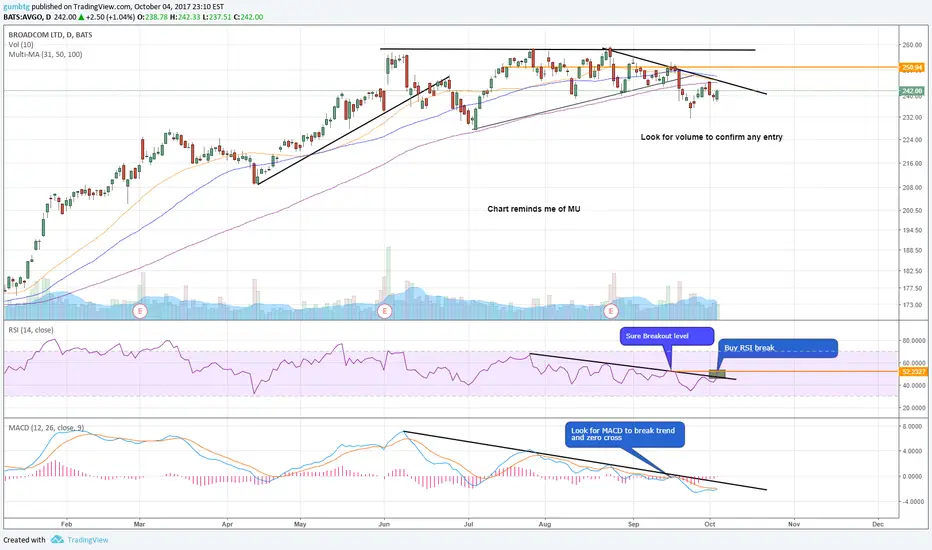
Task: Click the 8.0000 MACD axis value
Action: 912,426
